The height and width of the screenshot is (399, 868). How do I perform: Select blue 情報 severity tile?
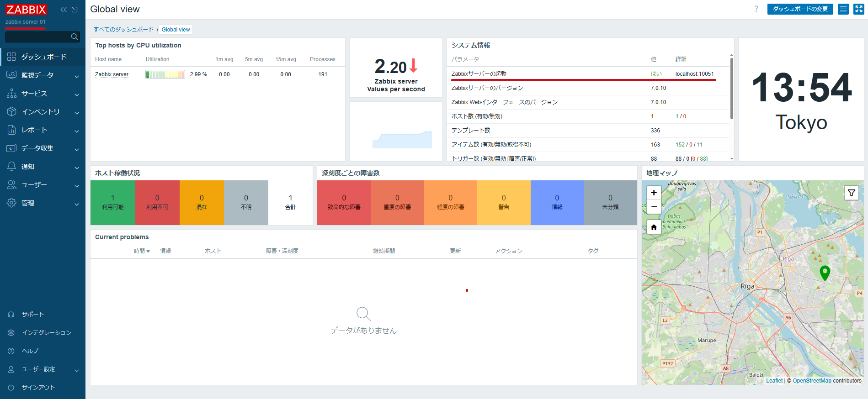(x=557, y=203)
